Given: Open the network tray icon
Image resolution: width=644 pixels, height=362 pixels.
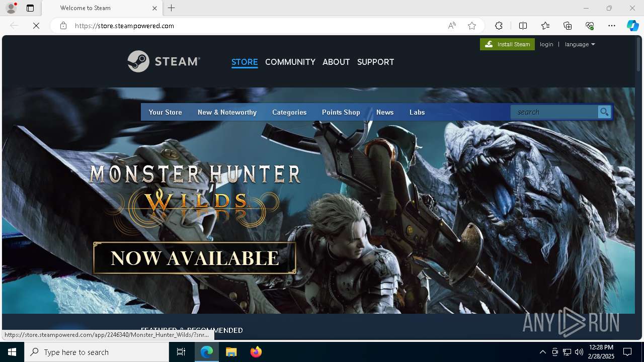Looking at the screenshot, I should click(567, 352).
